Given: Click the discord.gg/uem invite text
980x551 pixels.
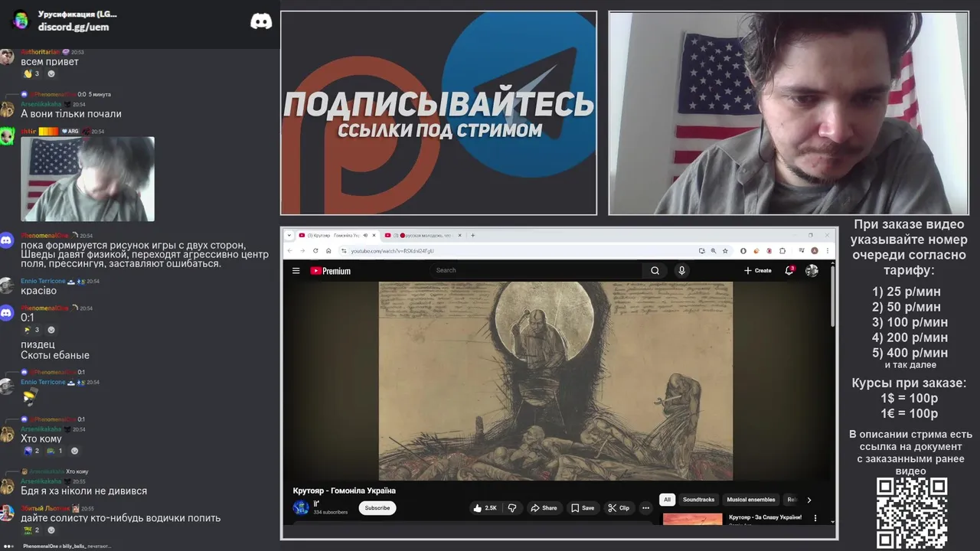Looking at the screenshot, I should (73, 27).
